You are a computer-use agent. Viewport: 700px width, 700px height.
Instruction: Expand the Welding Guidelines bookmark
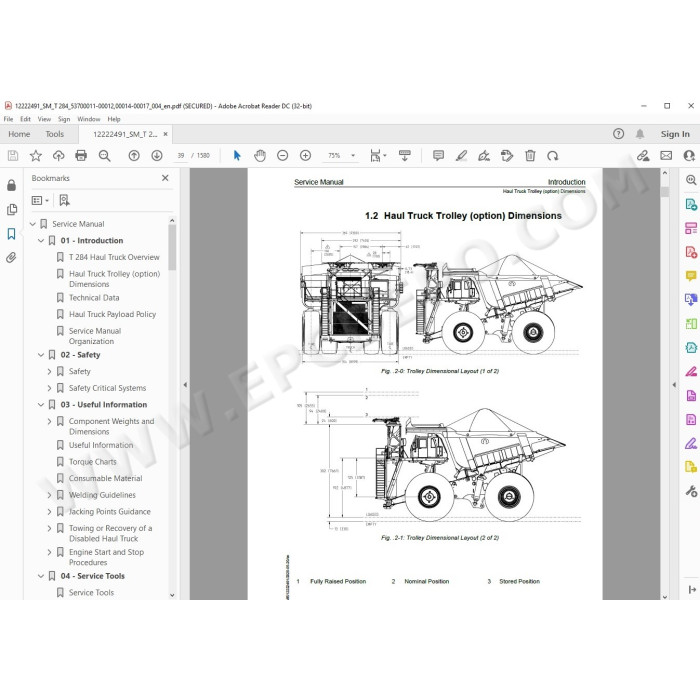tap(49, 495)
